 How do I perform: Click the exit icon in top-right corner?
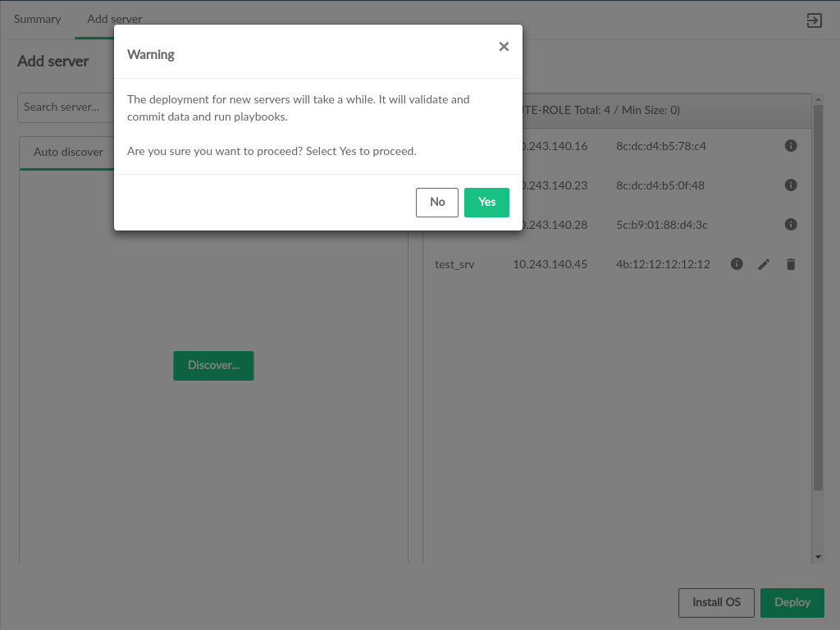click(814, 21)
